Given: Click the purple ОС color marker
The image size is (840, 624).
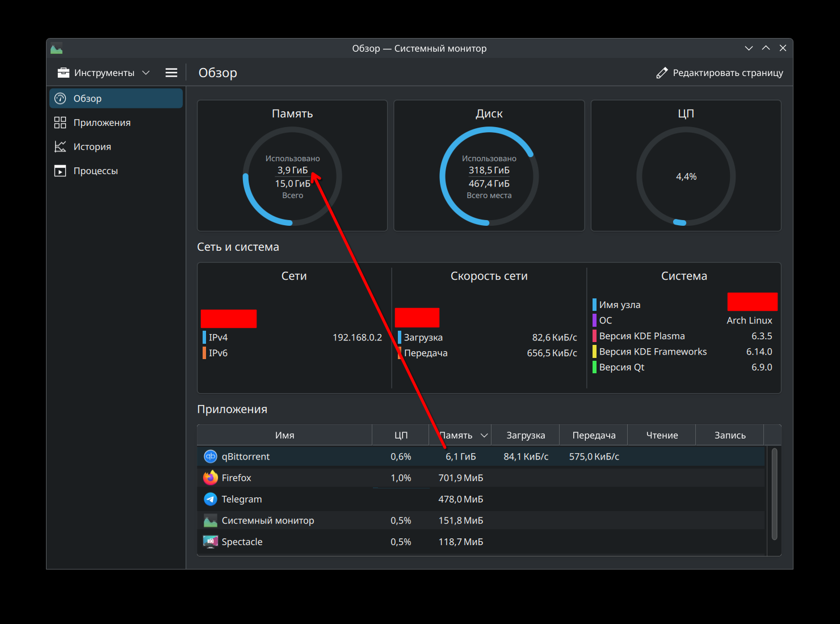Looking at the screenshot, I should pos(594,321).
